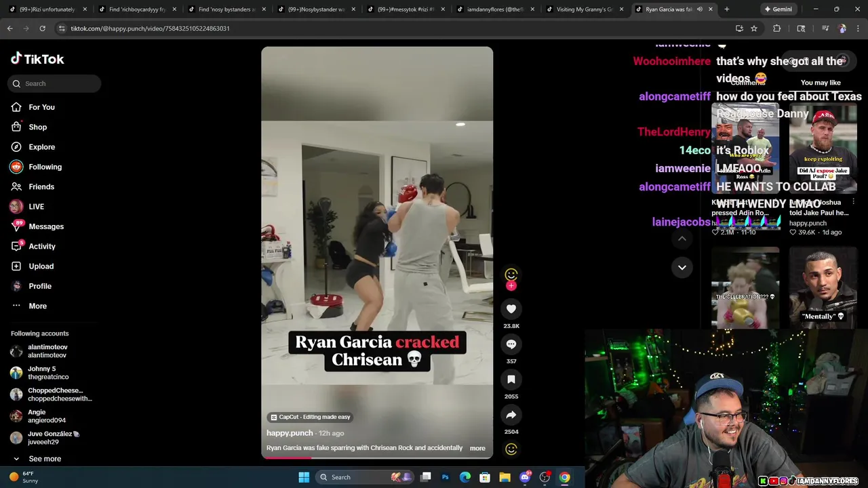Viewport: 868px width, 488px height.
Task: Open the LIVE section
Action: tap(36, 207)
